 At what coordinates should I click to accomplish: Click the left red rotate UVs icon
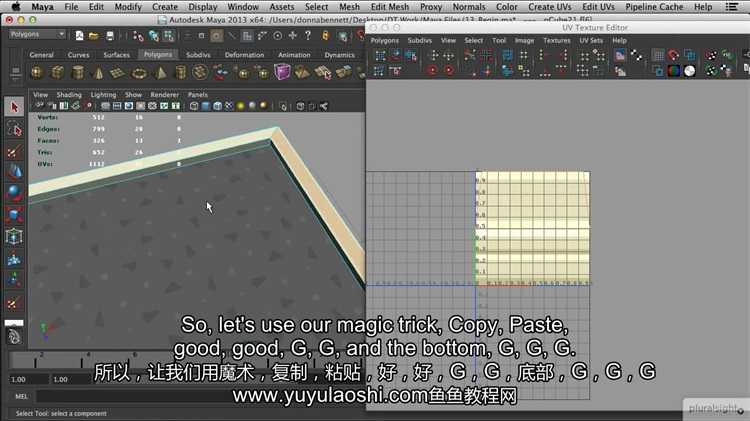(x=432, y=71)
